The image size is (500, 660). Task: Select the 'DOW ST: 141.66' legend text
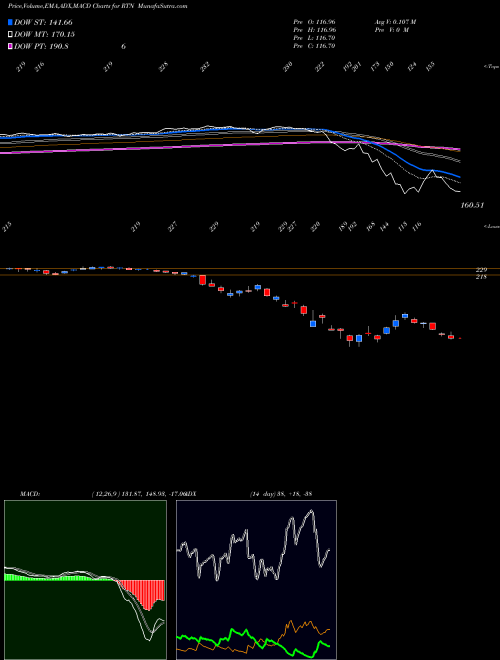tap(43, 22)
